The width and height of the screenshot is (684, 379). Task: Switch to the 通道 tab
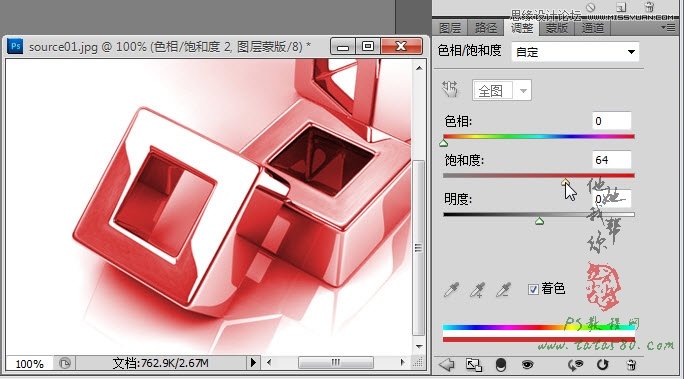pyautogui.click(x=593, y=28)
